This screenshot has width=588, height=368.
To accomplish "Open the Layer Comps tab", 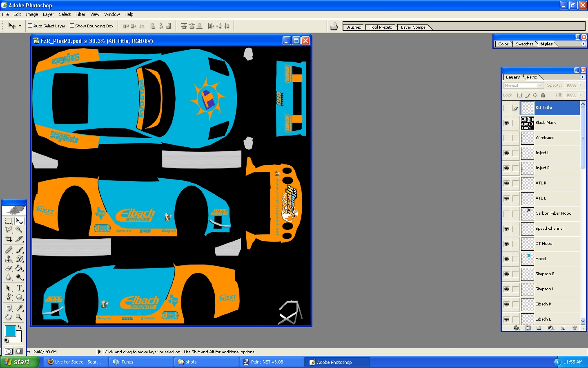I will click(x=413, y=27).
